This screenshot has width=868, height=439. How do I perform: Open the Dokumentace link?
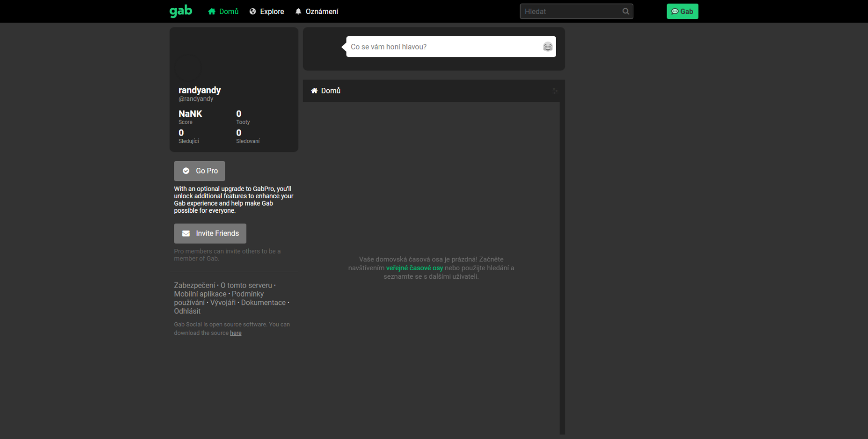pos(263,303)
